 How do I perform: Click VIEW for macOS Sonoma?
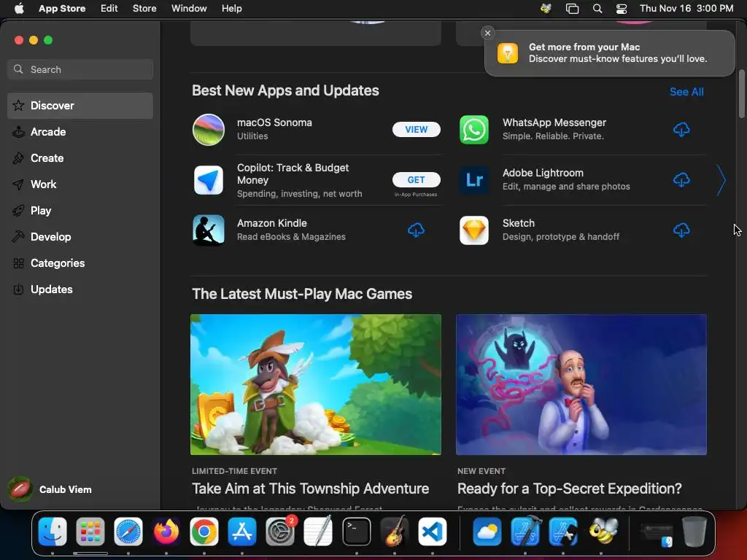click(x=416, y=130)
